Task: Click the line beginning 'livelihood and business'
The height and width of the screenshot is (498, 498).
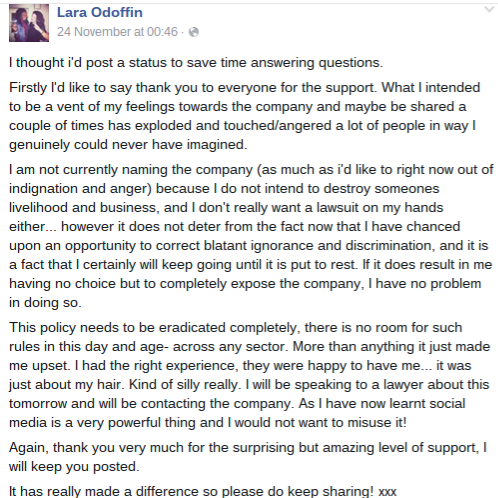Action: 226,208
